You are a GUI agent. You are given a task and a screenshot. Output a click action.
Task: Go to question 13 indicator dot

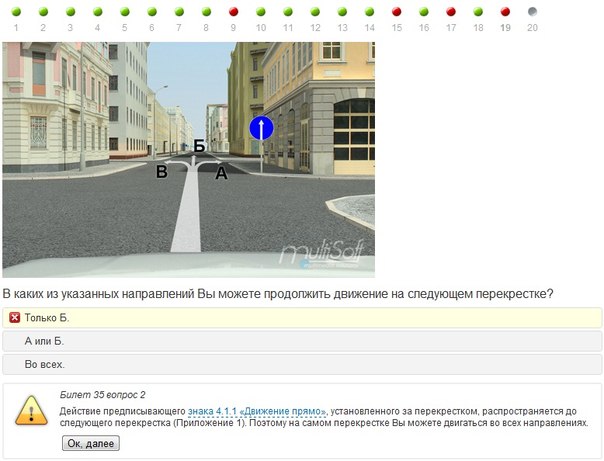coord(342,12)
